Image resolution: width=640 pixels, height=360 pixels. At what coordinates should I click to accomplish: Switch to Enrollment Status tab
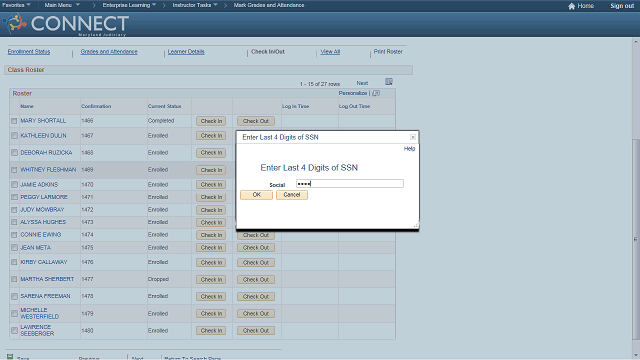tap(29, 52)
